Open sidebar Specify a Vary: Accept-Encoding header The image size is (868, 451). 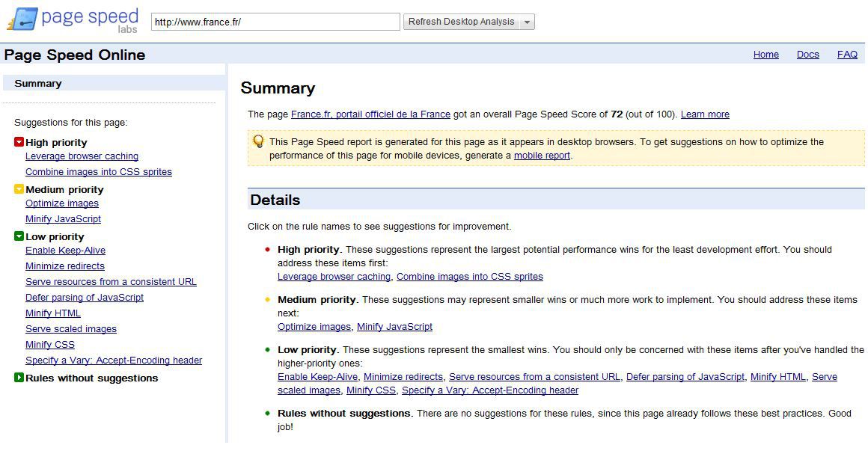click(x=114, y=361)
